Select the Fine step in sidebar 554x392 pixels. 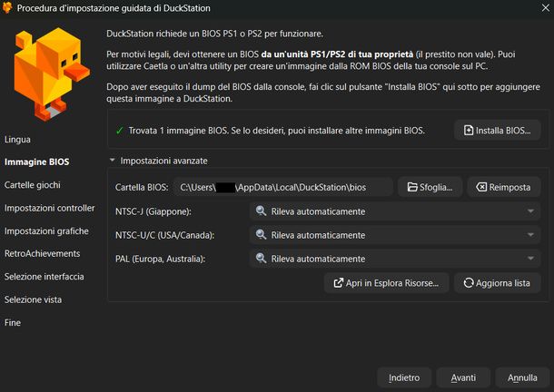[13, 322]
